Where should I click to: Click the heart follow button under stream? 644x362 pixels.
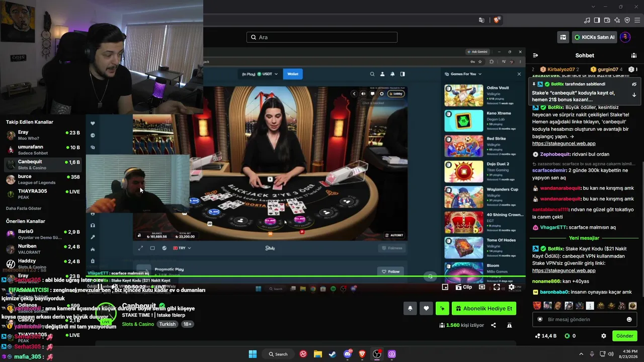coord(426,309)
